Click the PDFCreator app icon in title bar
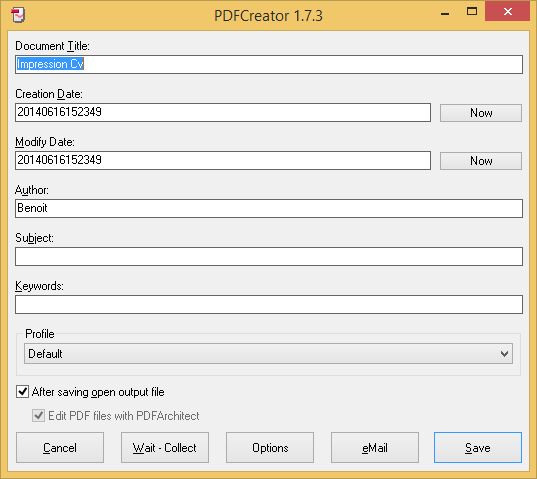The image size is (537, 479). click(x=18, y=15)
